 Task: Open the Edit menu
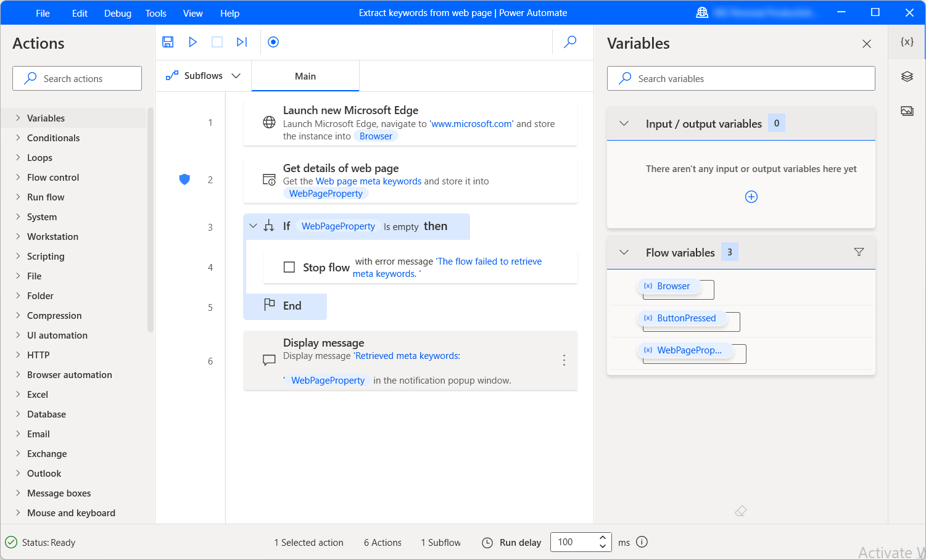(80, 13)
